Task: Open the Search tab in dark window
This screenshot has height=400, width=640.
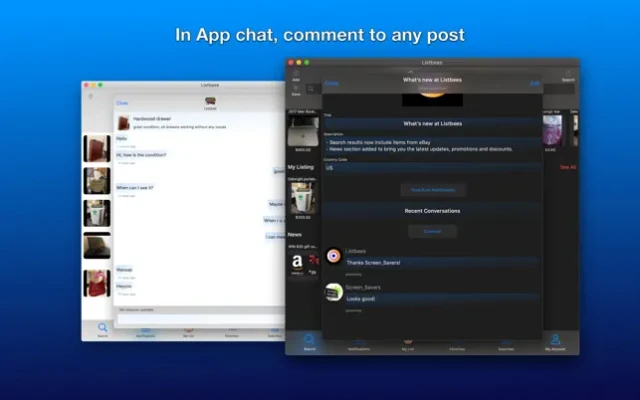Action: tap(309, 341)
